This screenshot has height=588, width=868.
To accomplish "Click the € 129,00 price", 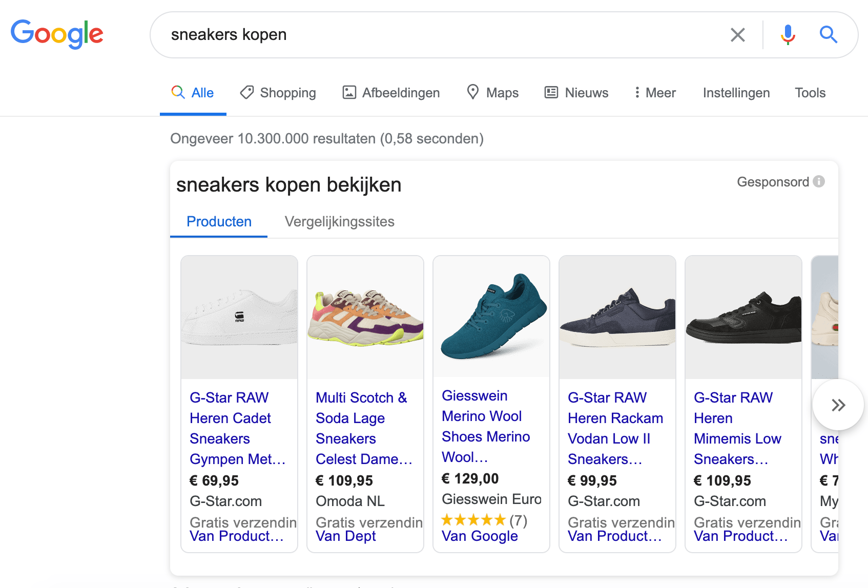I will (x=470, y=478).
